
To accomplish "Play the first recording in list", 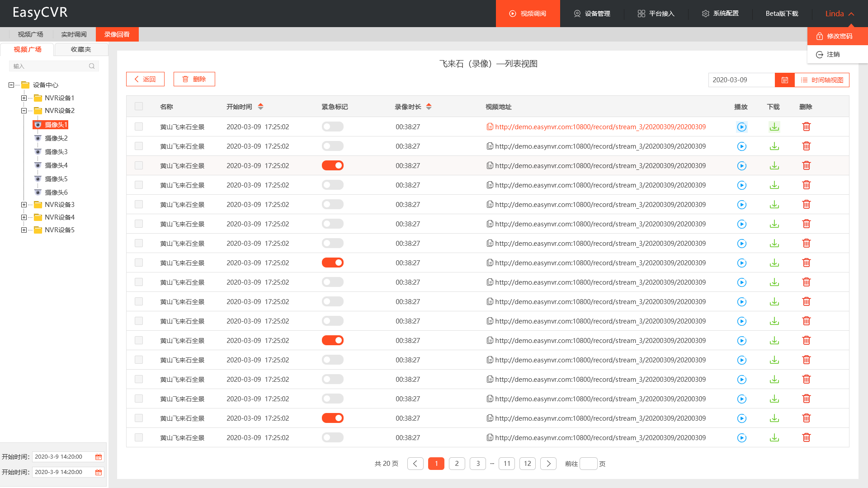I will click(741, 127).
